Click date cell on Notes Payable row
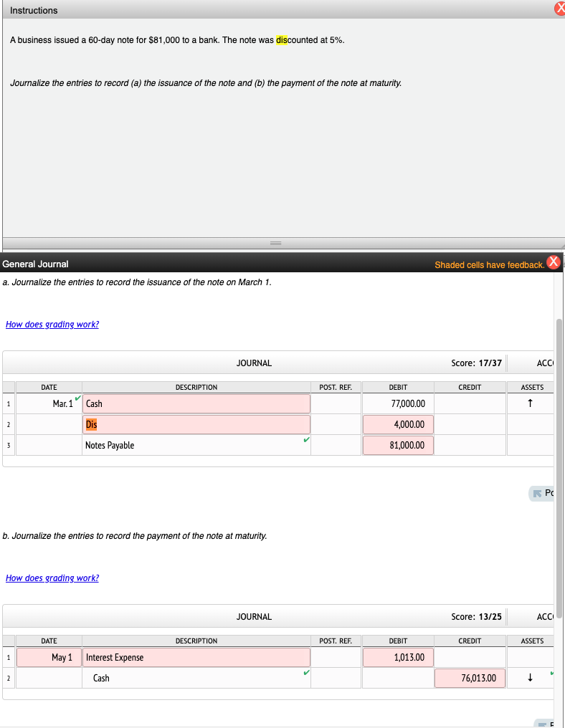The height and width of the screenshot is (728, 565). pyautogui.click(x=49, y=445)
